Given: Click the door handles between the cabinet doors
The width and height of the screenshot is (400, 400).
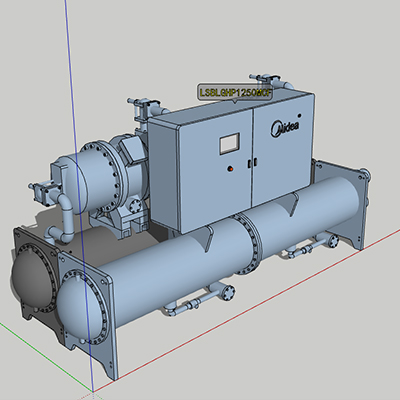Looking at the screenshot, I should click(252, 163).
